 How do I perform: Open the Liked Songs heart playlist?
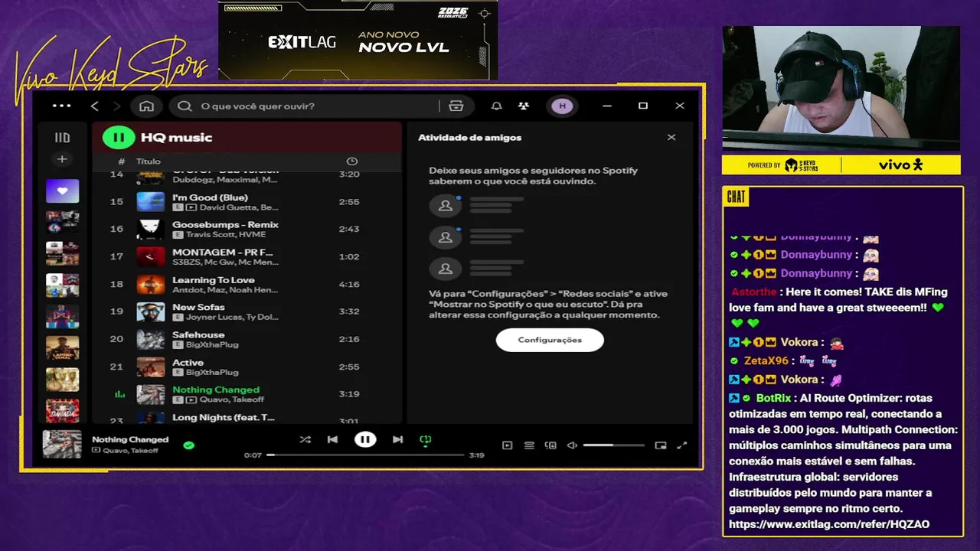click(62, 191)
